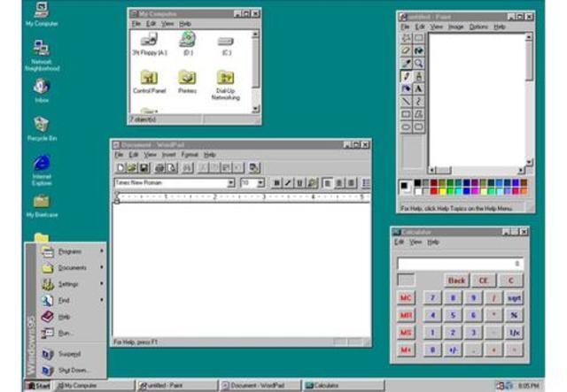Image resolution: width=567 pixels, height=392 pixels.
Task: Select the 3½ Floppy (A:) drive icon
Action: point(149,43)
